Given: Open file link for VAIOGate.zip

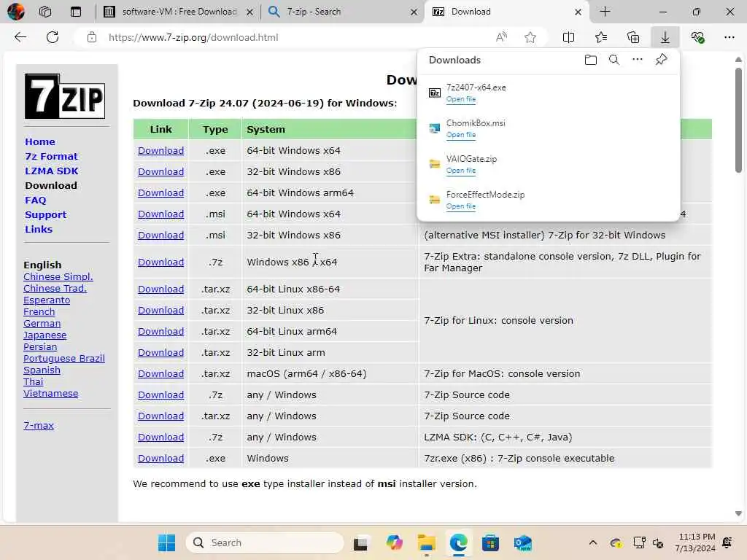Looking at the screenshot, I should click(461, 171).
